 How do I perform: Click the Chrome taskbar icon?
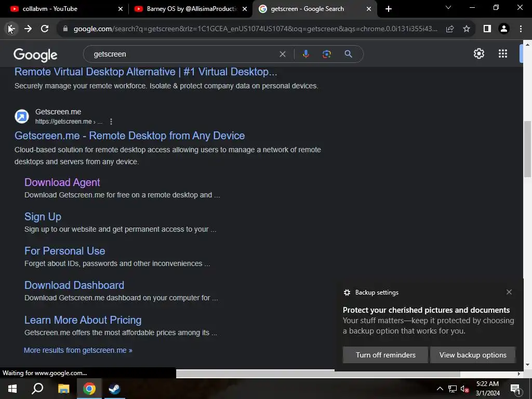tap(89, 389)
